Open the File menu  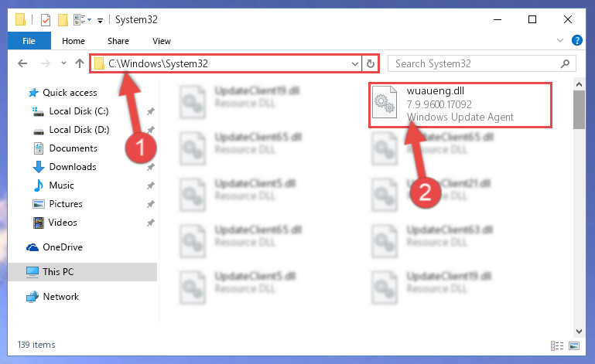pyautogui.click(x=29, y=41)
